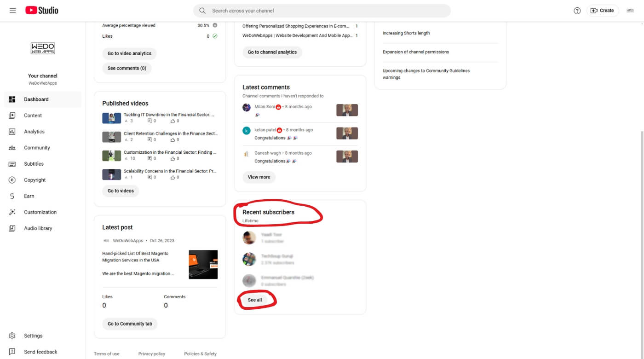Viewport: 644px width, 359px height.
Task: Click the info icon beside Average percentage viewed
Action: pyautogui.click(x=214, y=25)
